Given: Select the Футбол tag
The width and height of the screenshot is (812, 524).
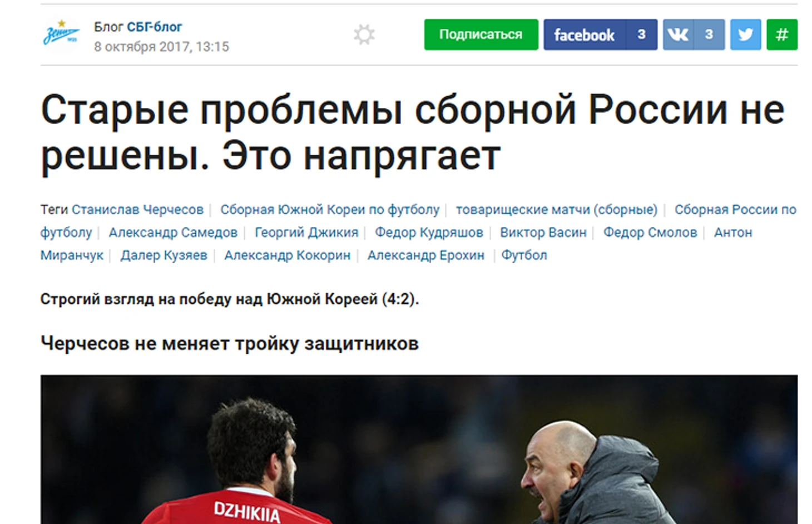Looking at the screenshot, I should [524, 255].
